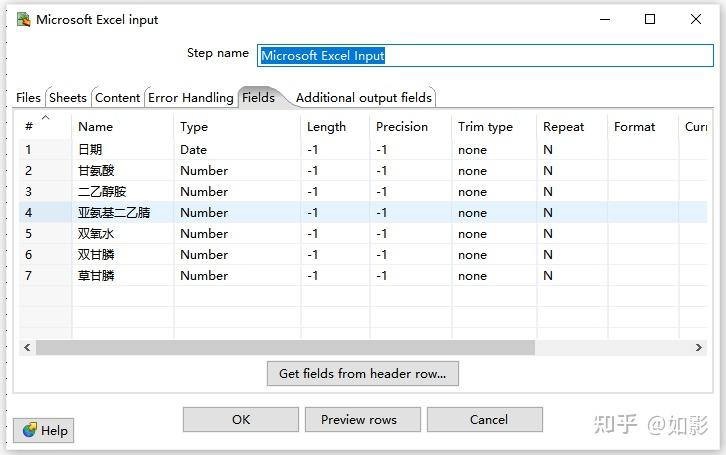The height and width of the screenshot is (455, 726).
Task: Minimize the Microsoft Excel input window
Action: (x=605, y=19)
